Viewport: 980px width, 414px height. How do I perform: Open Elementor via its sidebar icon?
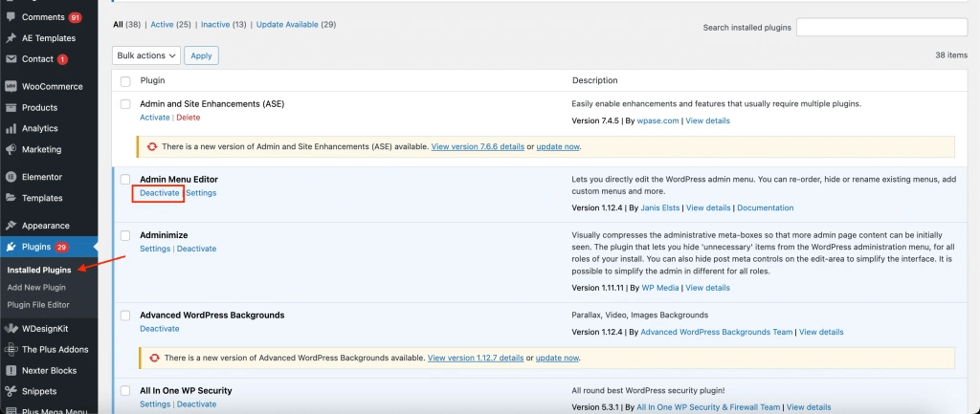click(11, 177)
